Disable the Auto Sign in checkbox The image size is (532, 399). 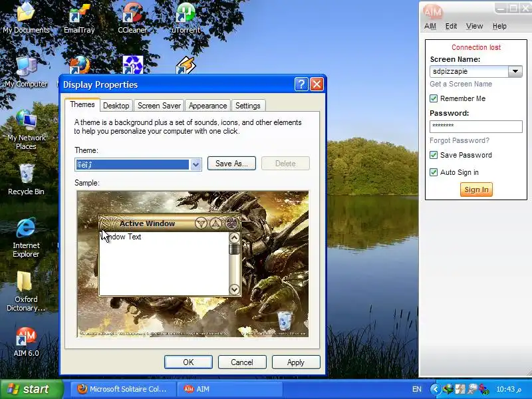coord(434,172)
